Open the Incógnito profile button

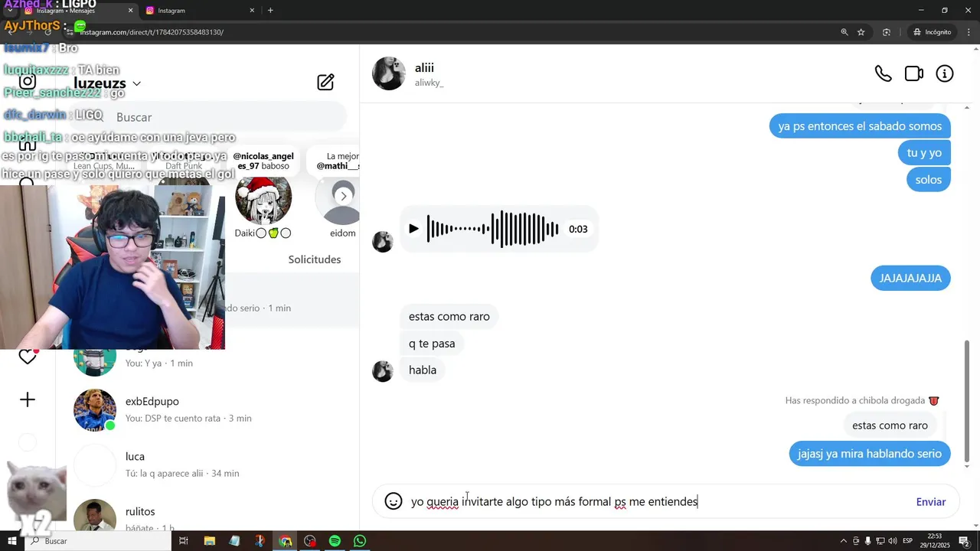coord(932,32)
